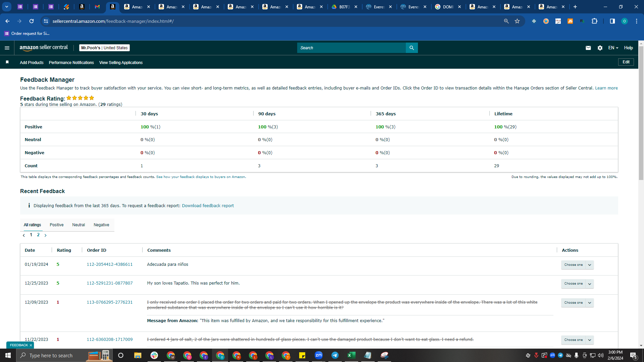Open order 112-5291231-0877807
The height and width of the screenshot is (362, 644).
(x=110, y=283)
